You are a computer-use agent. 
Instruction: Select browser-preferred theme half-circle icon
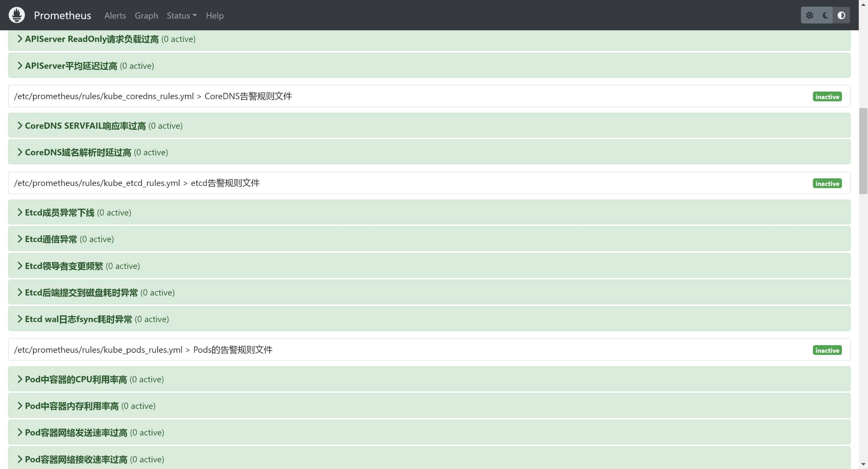[841, 15]
